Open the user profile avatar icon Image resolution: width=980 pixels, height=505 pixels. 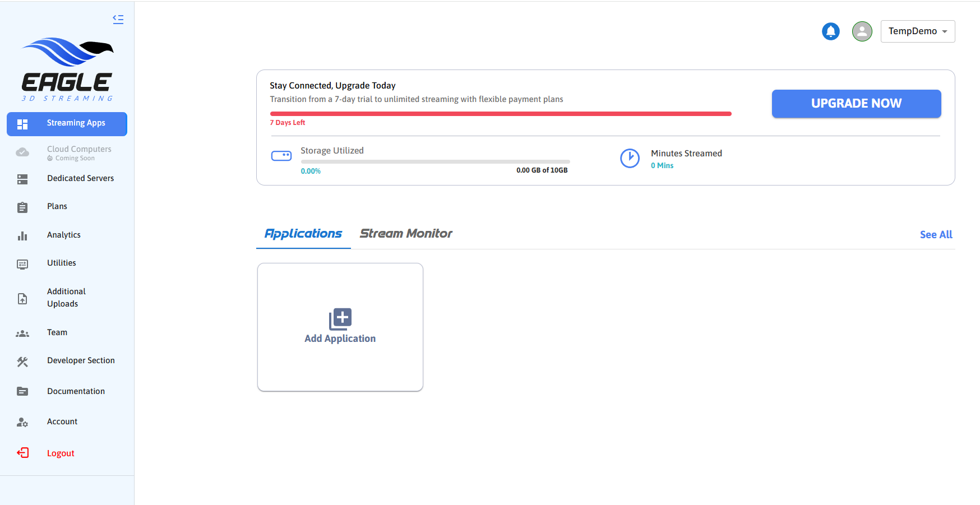pyautogui.click(x=862, y=31)
